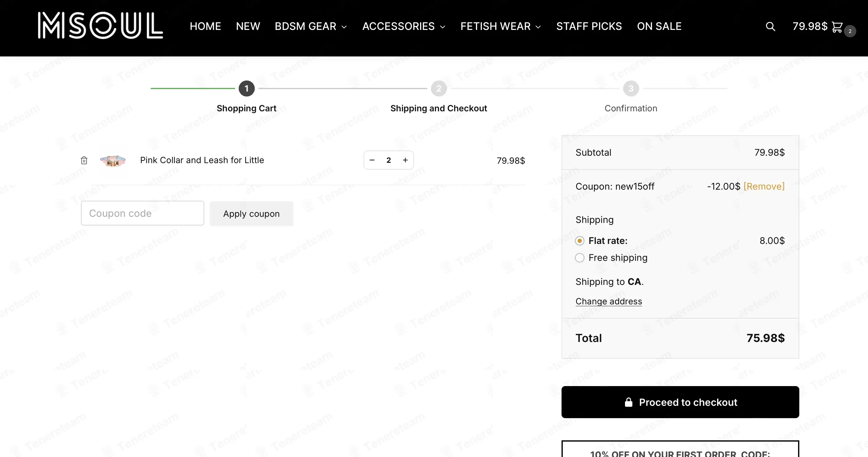
Task: Expand the ACCESSORIES dropdown menu
Action: click(x=404, y=26)
